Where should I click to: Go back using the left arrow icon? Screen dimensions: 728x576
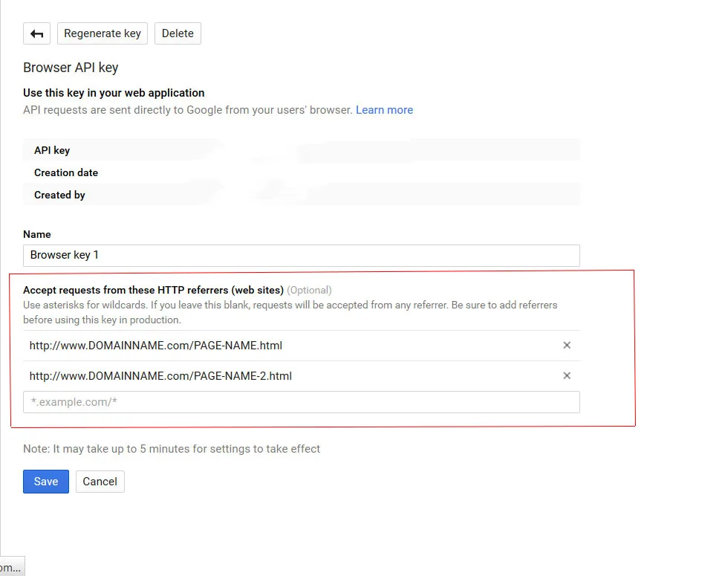pyautogui.click(x=36, y=33)
